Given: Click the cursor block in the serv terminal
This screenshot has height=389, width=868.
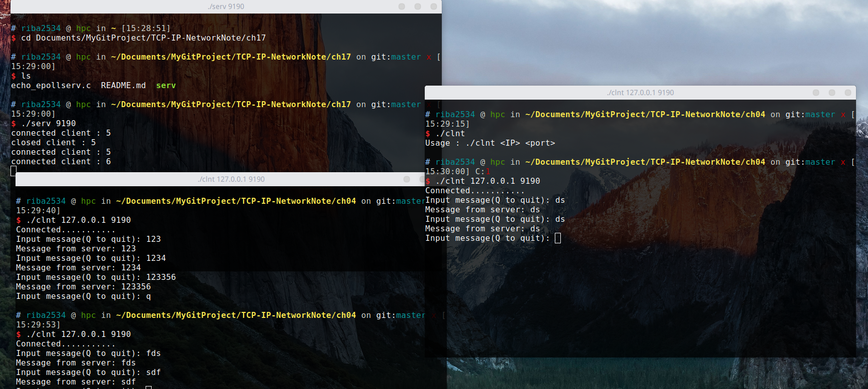Looking at the screenshot, I should (14, 171).
